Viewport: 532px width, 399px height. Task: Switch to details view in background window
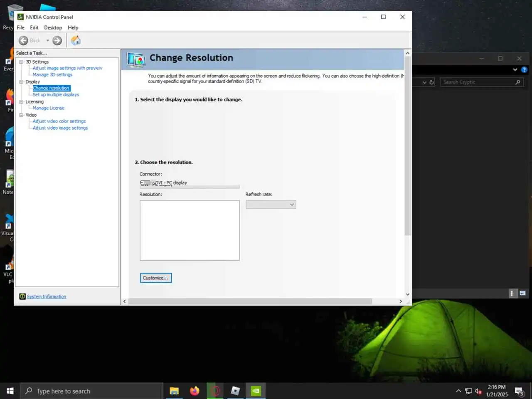tap(512, 293)
